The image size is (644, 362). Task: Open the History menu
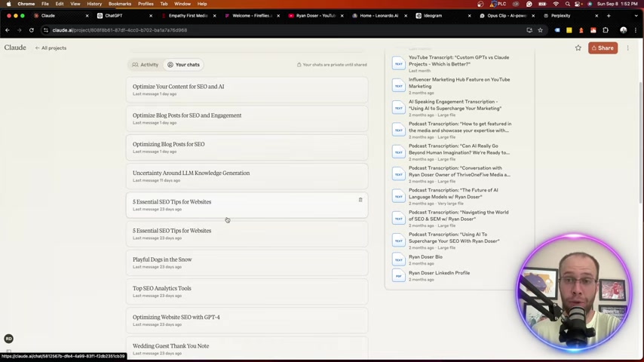coord(94,4)
